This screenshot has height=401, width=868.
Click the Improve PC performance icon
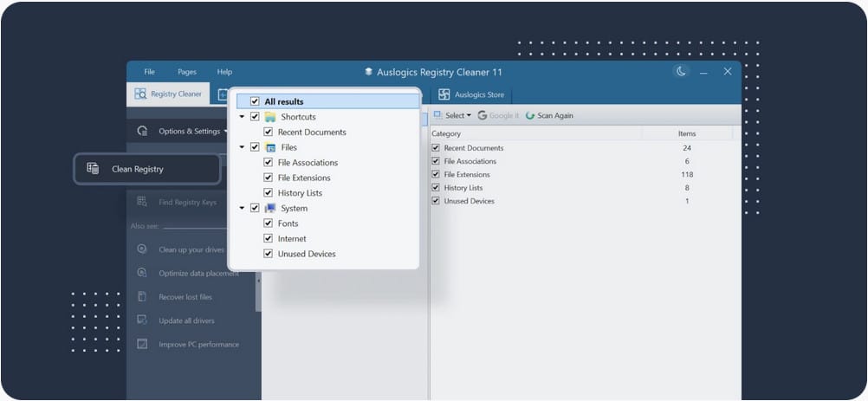pyautogui.click(x=142, y=344)
